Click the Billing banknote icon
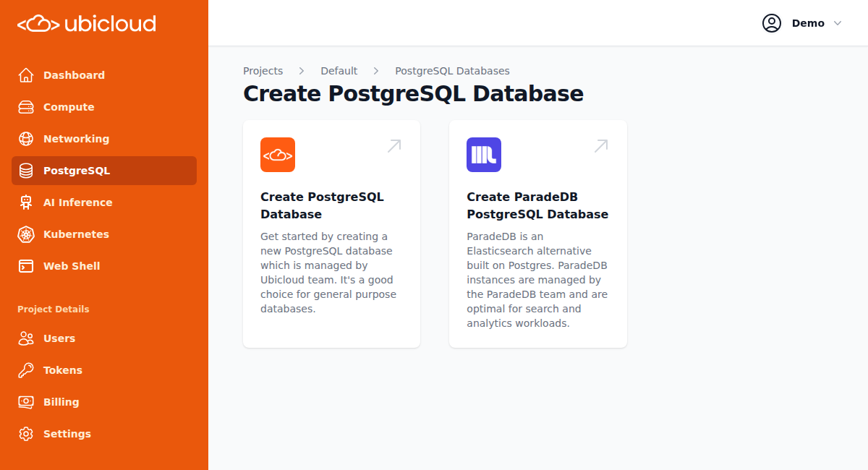This screenshot has height=470, width=868. coord(26,402)
